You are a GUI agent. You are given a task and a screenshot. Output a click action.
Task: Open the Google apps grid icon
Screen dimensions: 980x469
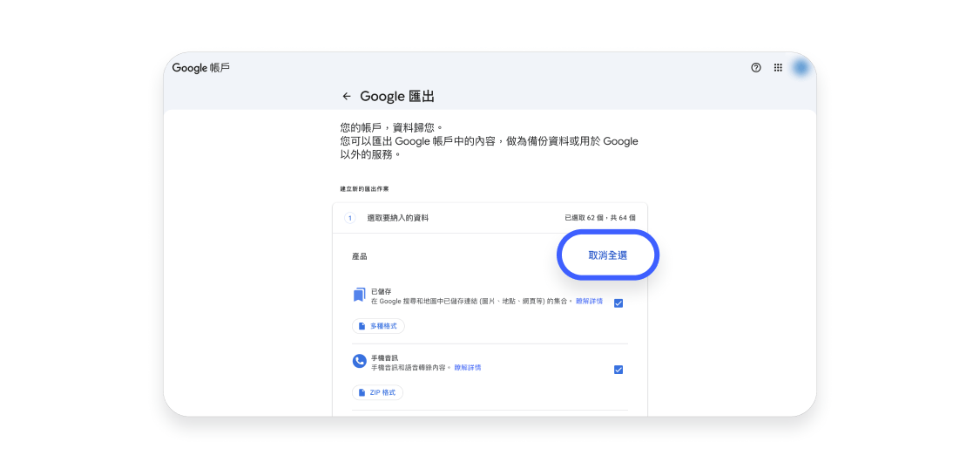(x=778, y=67)
